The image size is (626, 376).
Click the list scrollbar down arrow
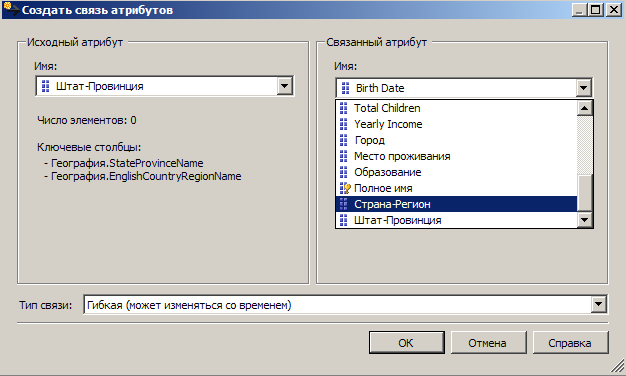coord(584,220)
